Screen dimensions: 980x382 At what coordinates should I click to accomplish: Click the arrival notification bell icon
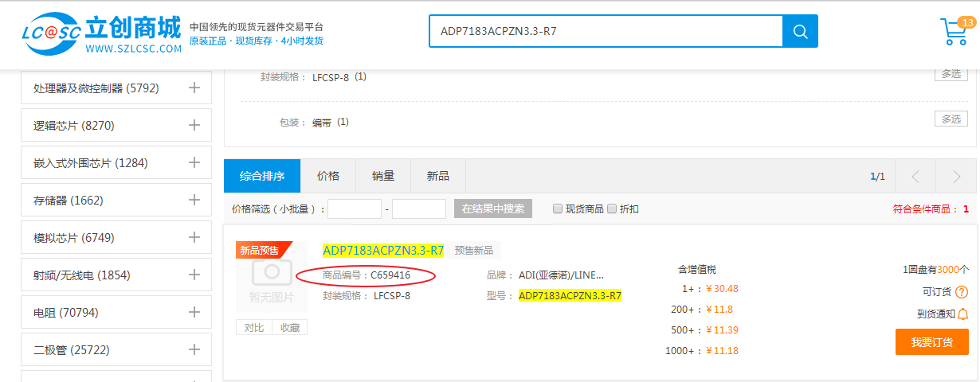962,314
